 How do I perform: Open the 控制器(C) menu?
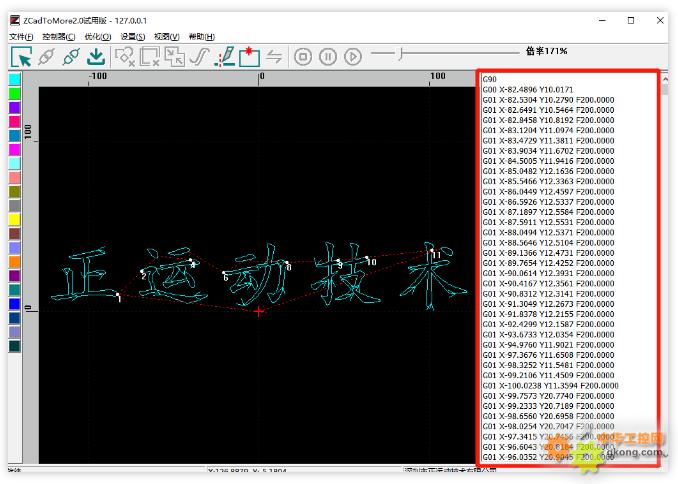[x=59, y=37]
